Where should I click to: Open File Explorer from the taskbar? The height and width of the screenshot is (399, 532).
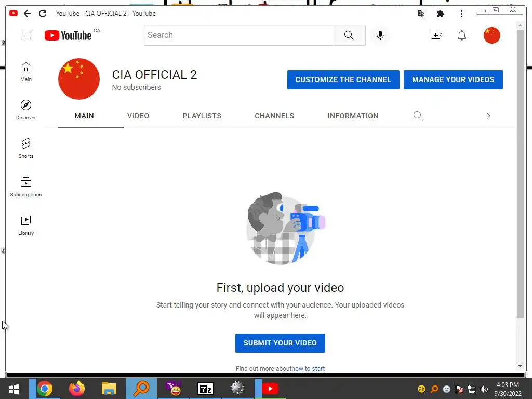[109, 389]
